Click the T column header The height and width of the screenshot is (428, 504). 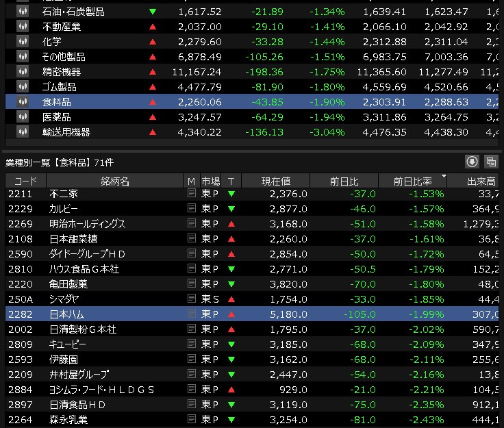pyautogui.click(x=231, y=181)
